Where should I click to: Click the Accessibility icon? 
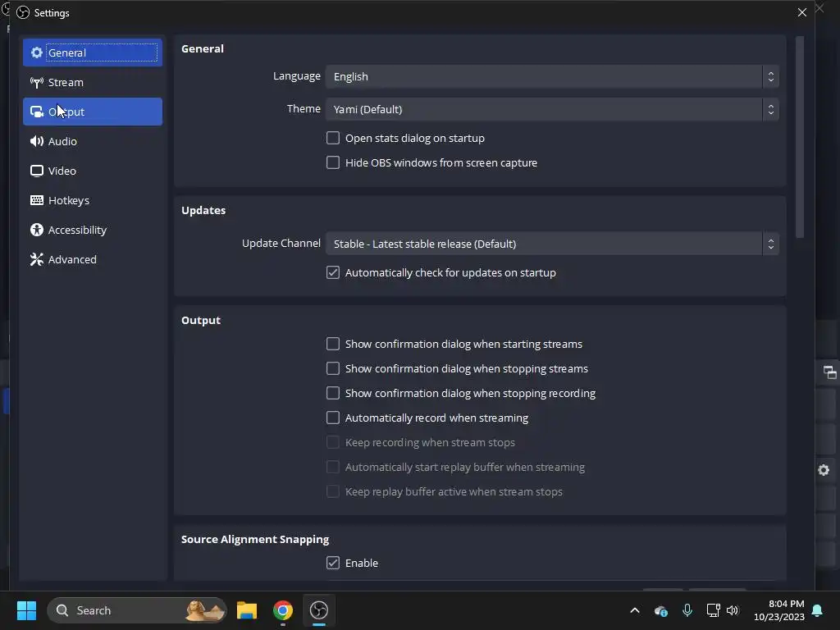[x=36, y=230]
